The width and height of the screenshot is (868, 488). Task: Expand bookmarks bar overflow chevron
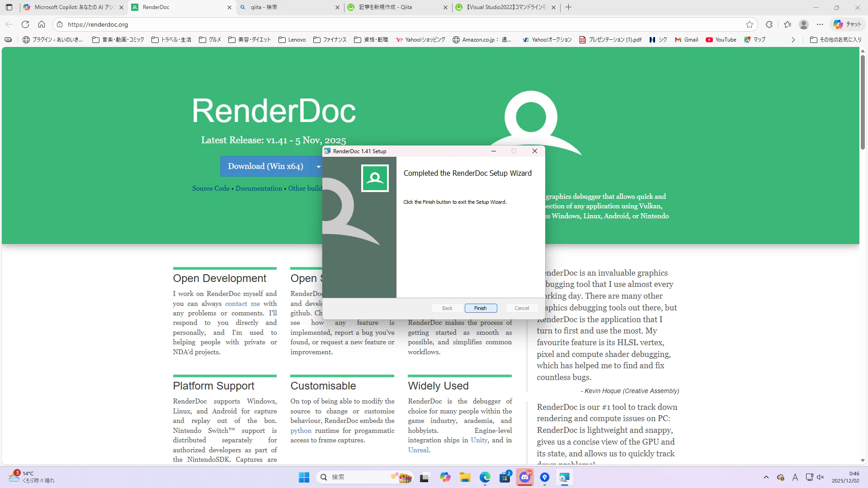click(793, 40)
